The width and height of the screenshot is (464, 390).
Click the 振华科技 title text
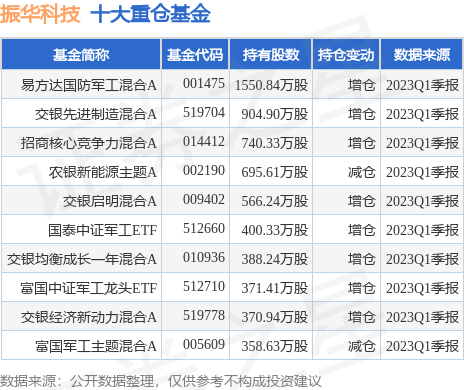40,14
